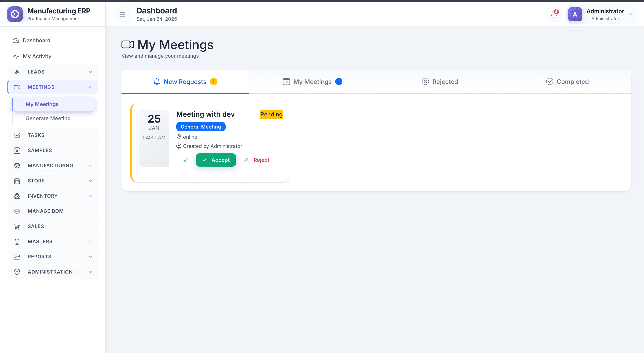The image size is (644, 353).
Task: Click the My Activity pulse icon
Action: click(x=16, y=56)
